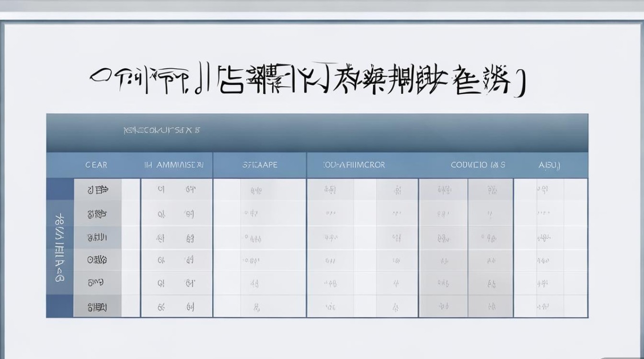Expand the last row of the table

[x=316, y=305]
